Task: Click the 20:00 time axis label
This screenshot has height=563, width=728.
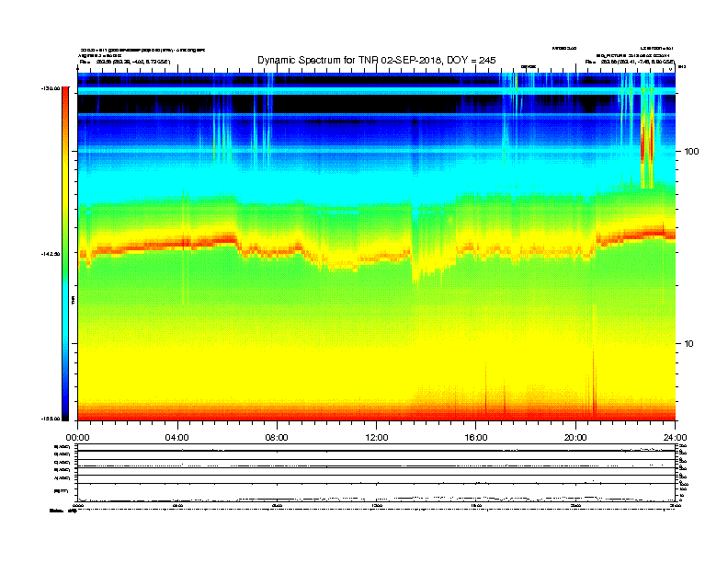Action: 575,438
